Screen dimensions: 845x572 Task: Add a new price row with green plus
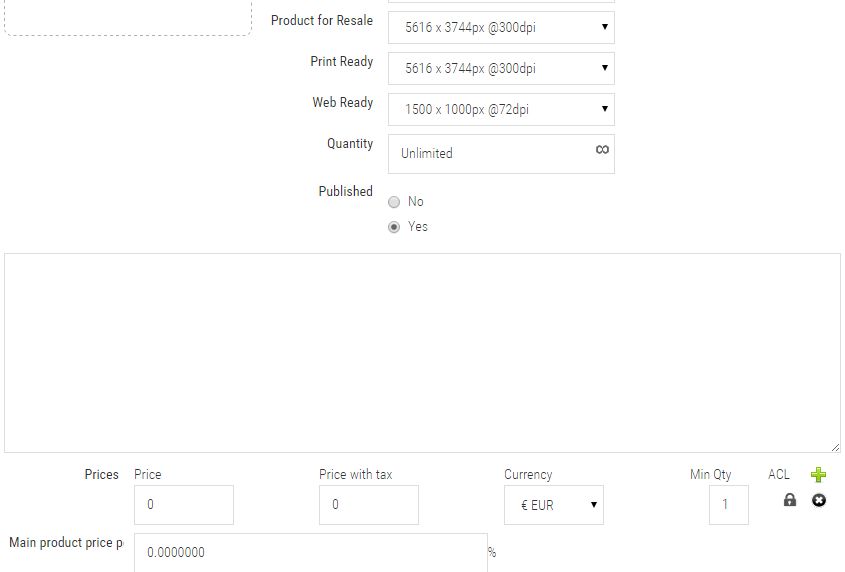(819, 475)
